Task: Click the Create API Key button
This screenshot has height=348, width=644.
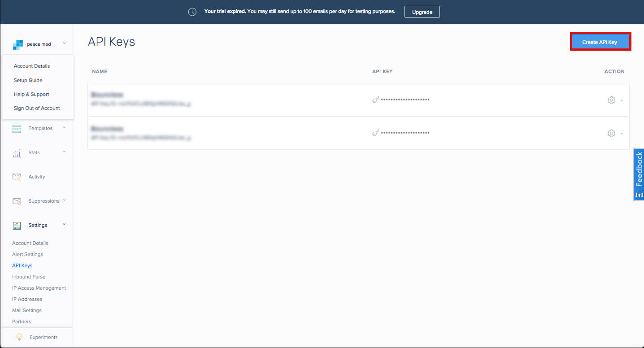Action: tap(600, 41)
